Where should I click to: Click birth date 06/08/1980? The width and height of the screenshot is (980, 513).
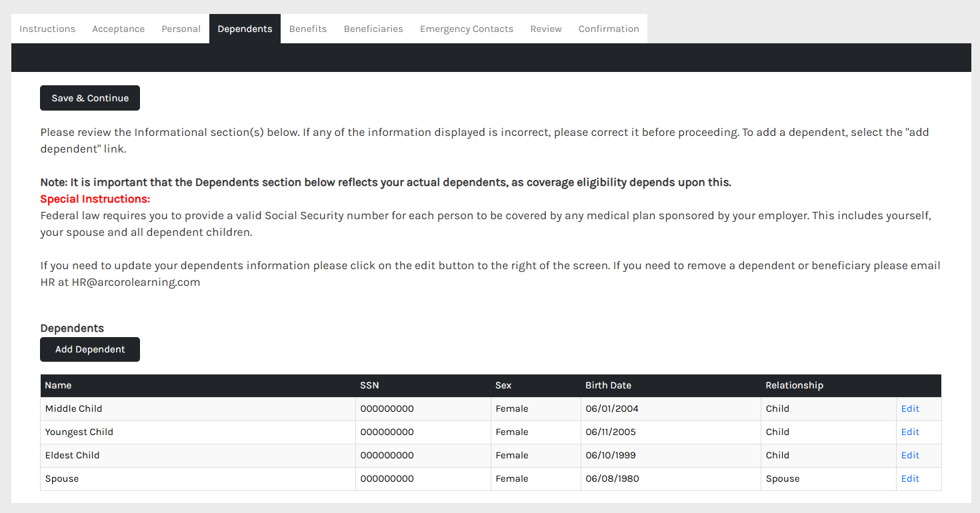pos(612,478)
